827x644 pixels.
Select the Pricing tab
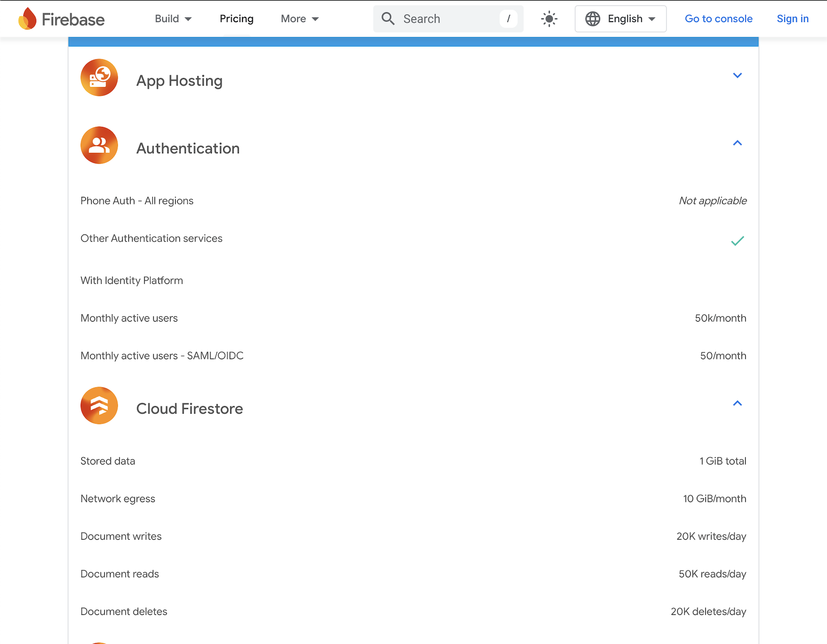coord(236,19)
